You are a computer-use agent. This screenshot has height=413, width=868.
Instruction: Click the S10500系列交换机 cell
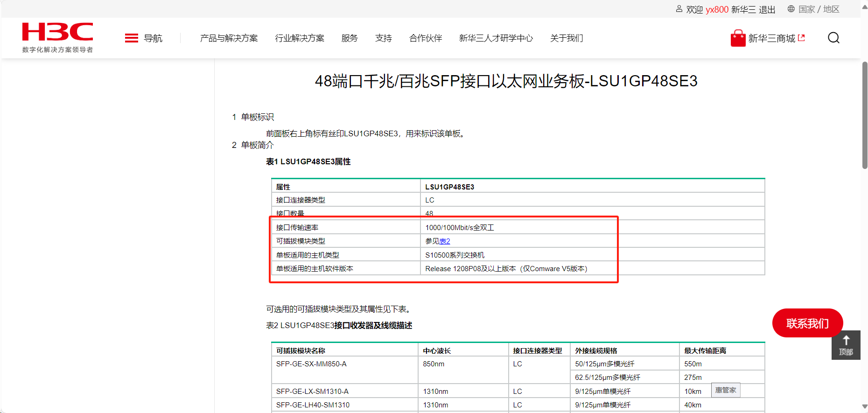click(x=593, y=255)
